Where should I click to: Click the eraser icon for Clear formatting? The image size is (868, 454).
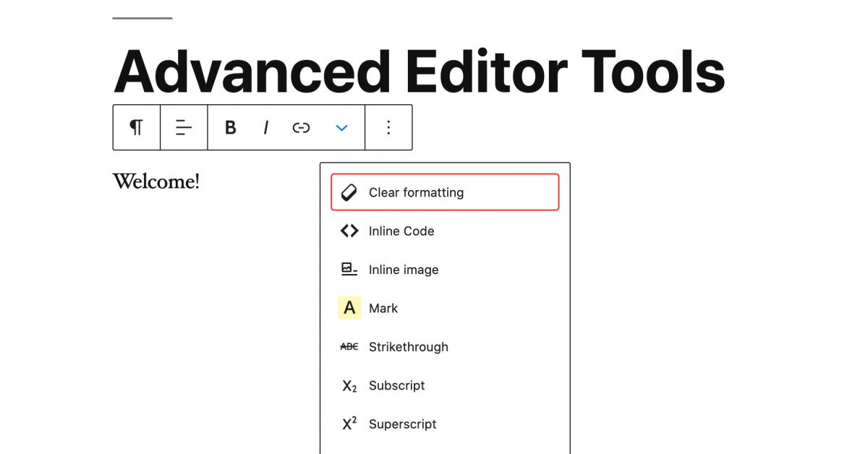[349, 192]
